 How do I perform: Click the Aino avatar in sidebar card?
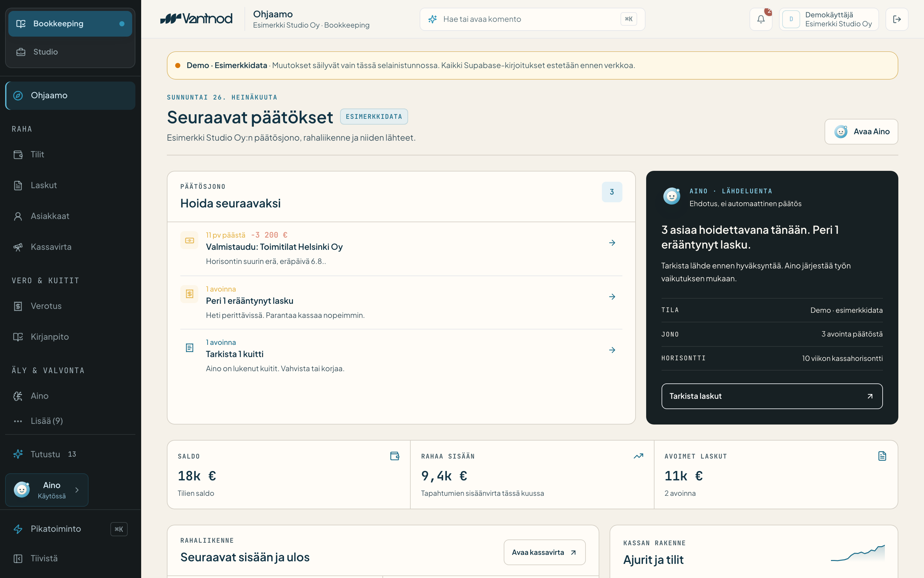point(22,490)
